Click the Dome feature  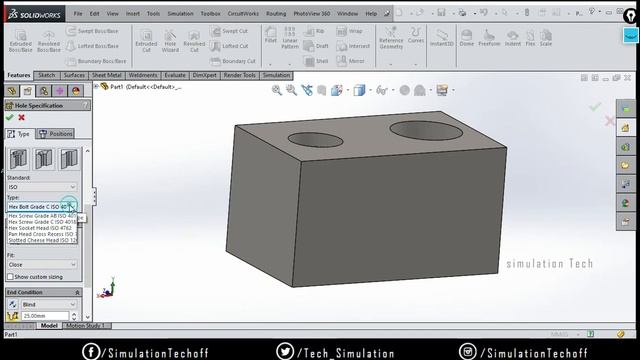[467, 38]
